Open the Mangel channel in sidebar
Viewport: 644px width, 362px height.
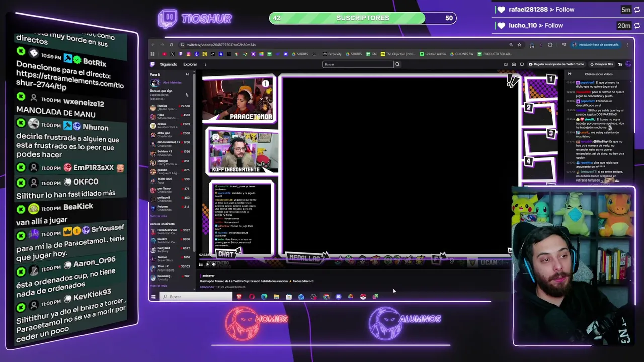(170, 162)
